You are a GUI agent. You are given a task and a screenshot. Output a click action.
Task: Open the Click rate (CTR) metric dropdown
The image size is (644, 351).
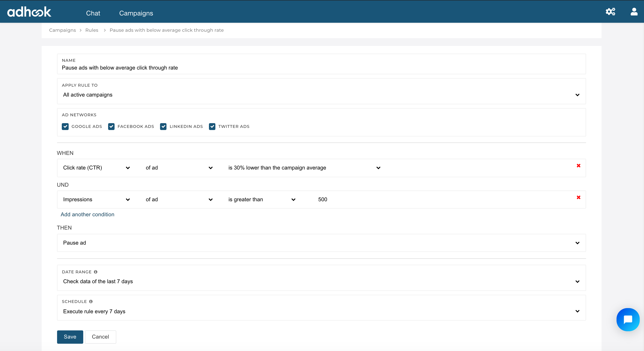click(x=97, y=168)
